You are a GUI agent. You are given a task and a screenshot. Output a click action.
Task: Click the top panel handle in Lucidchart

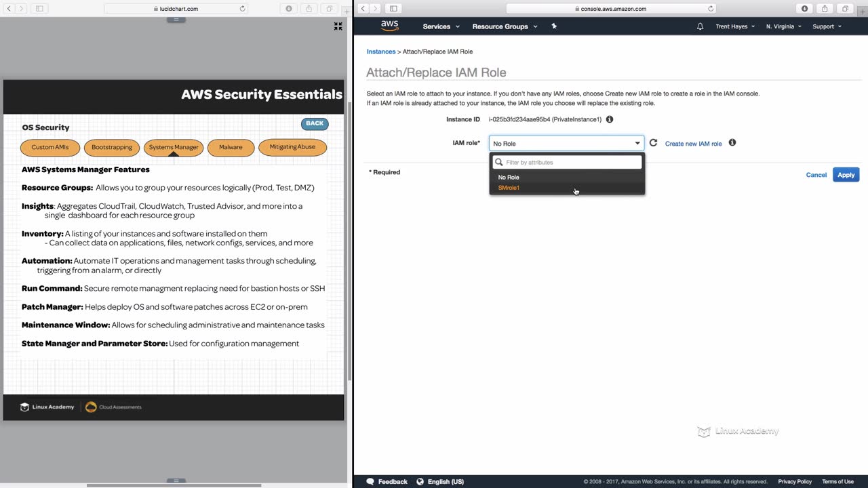pos(176,20)
